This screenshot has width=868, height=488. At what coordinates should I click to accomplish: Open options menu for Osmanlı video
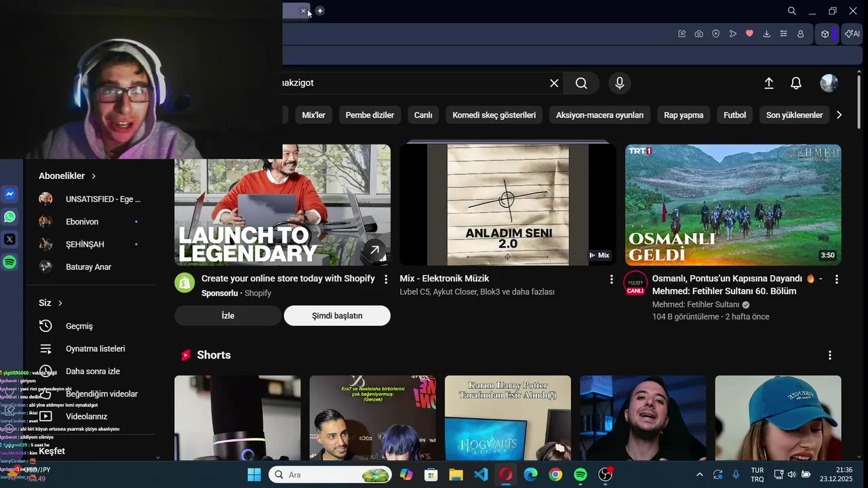click(x=836, y=279)
